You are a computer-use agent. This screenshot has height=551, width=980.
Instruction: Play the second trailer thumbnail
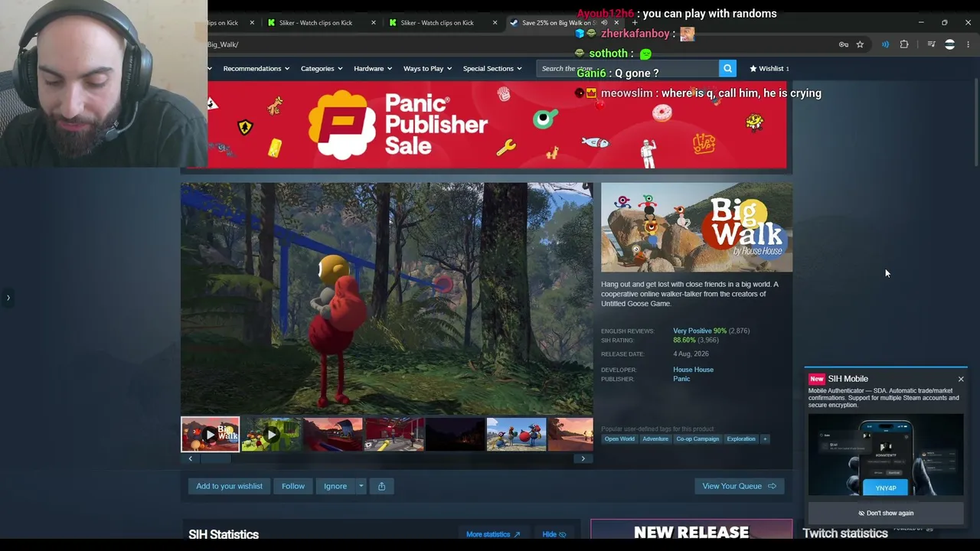[x=272, y=435]
